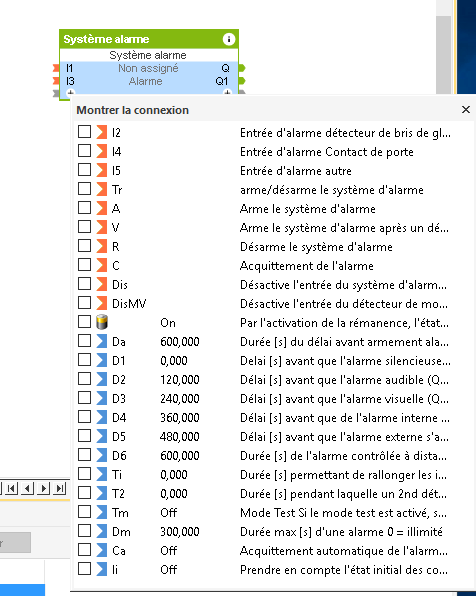Go to next page arrow button

point(43,488)
